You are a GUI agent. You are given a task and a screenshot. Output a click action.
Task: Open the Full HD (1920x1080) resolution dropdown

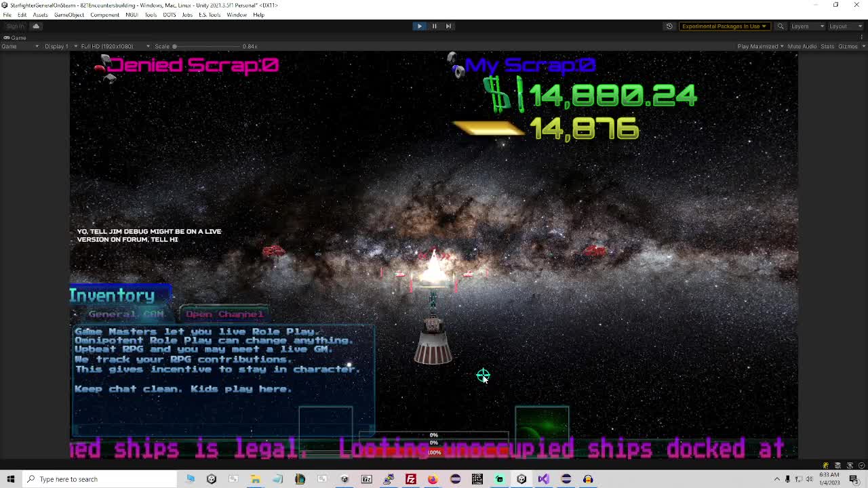[x=115, y=46]
